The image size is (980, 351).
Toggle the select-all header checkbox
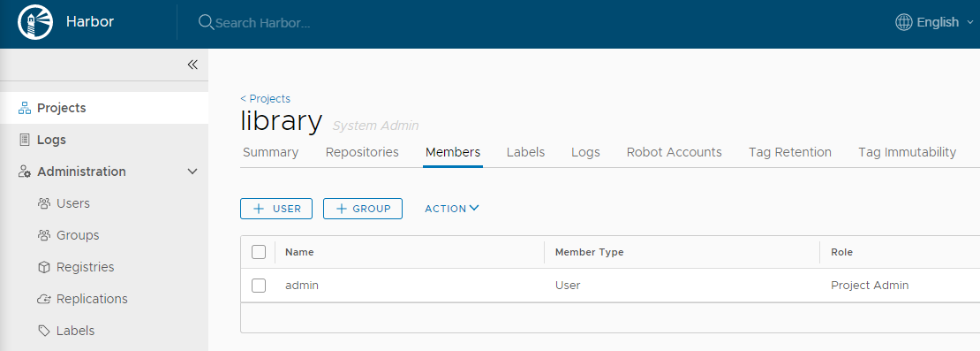259,252
